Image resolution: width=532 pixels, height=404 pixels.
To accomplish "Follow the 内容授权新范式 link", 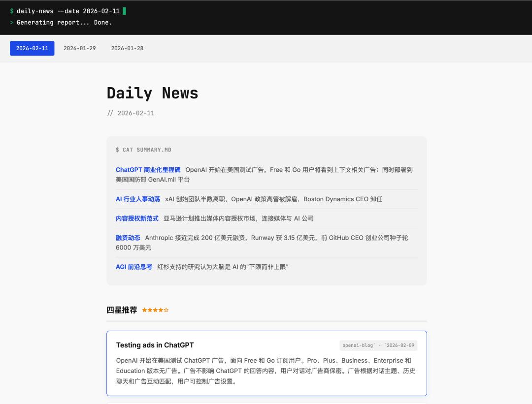I will coord(137,218).
